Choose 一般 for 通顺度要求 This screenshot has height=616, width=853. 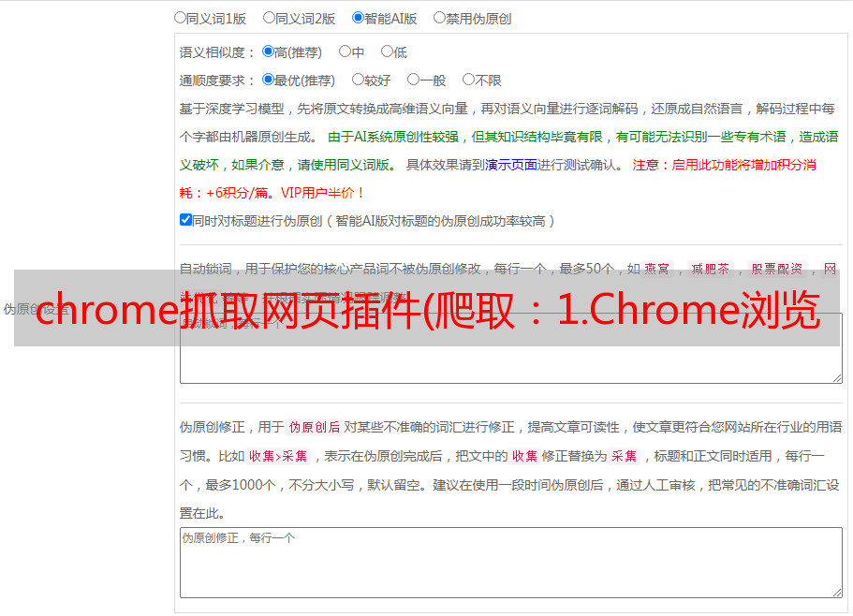pos(413,80)
